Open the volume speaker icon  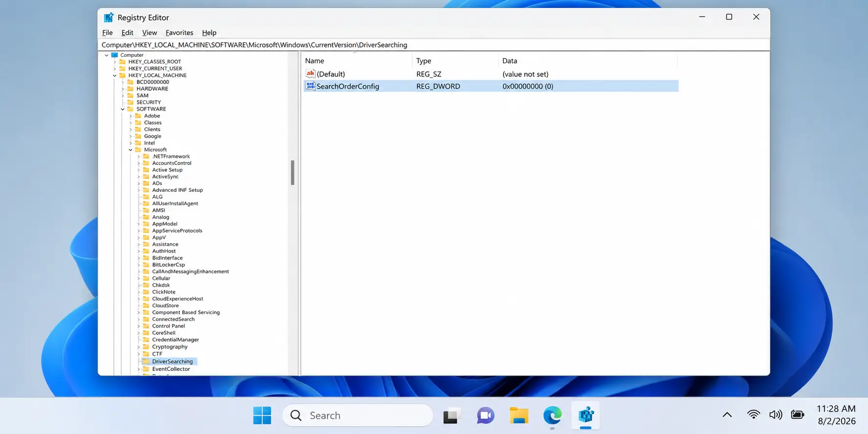coord(776,415)
